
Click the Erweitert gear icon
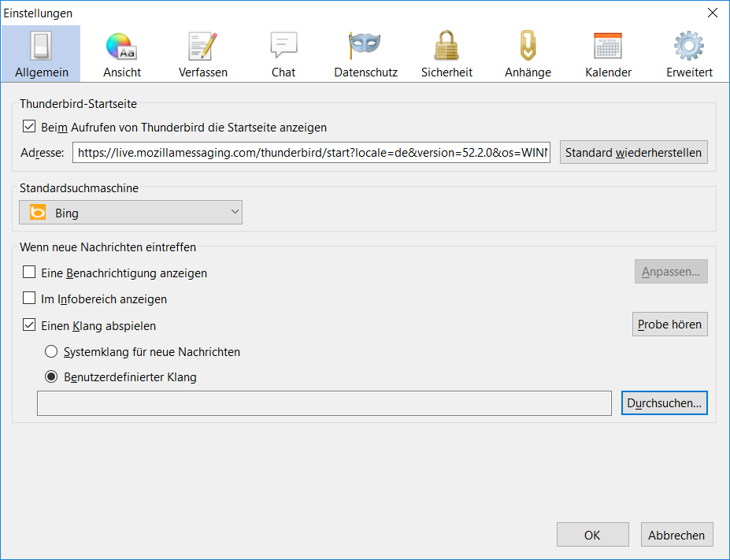pos(689,46)
